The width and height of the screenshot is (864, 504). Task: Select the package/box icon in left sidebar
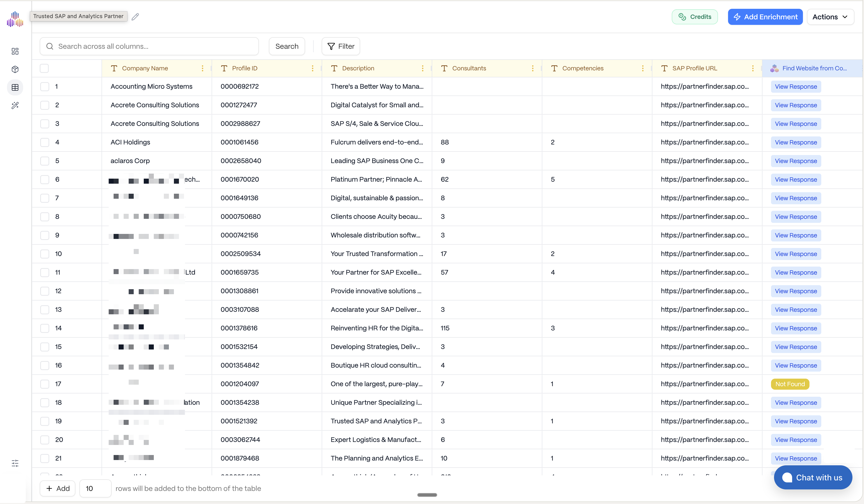[15, 69]
